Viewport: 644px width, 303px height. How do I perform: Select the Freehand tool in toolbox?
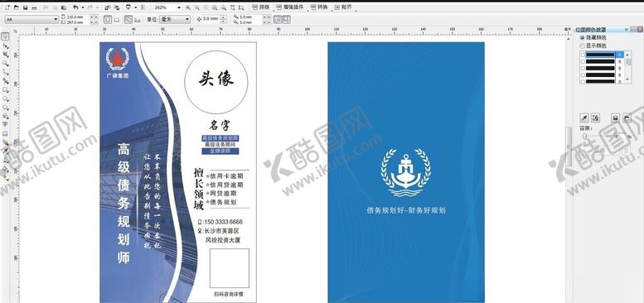tap(5, 72)
